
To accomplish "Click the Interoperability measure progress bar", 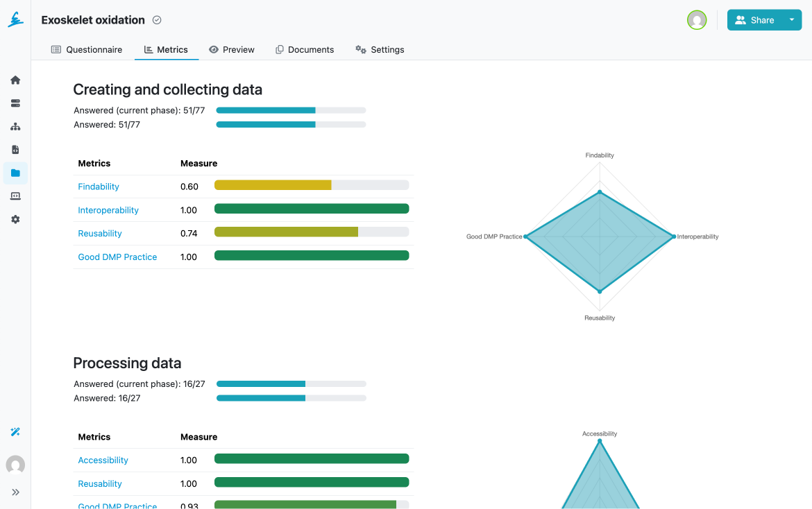I will pyautogui.click(x=312, y=209).
